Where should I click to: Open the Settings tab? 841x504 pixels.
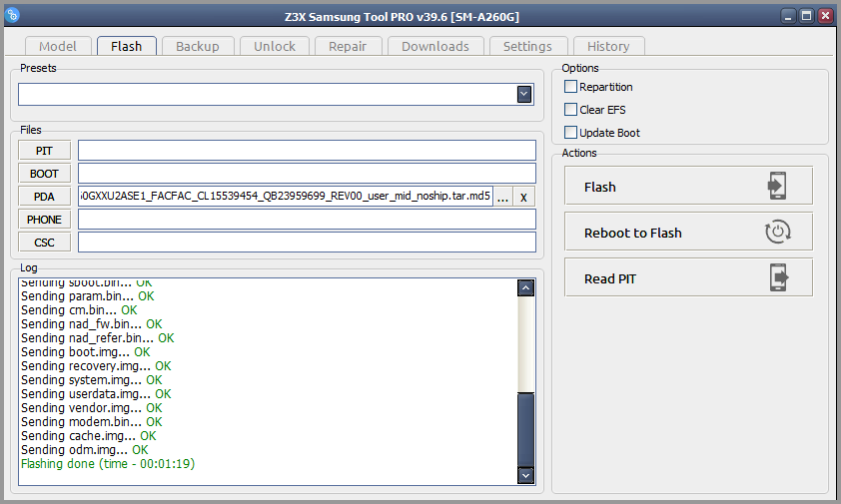coord(527,46)
